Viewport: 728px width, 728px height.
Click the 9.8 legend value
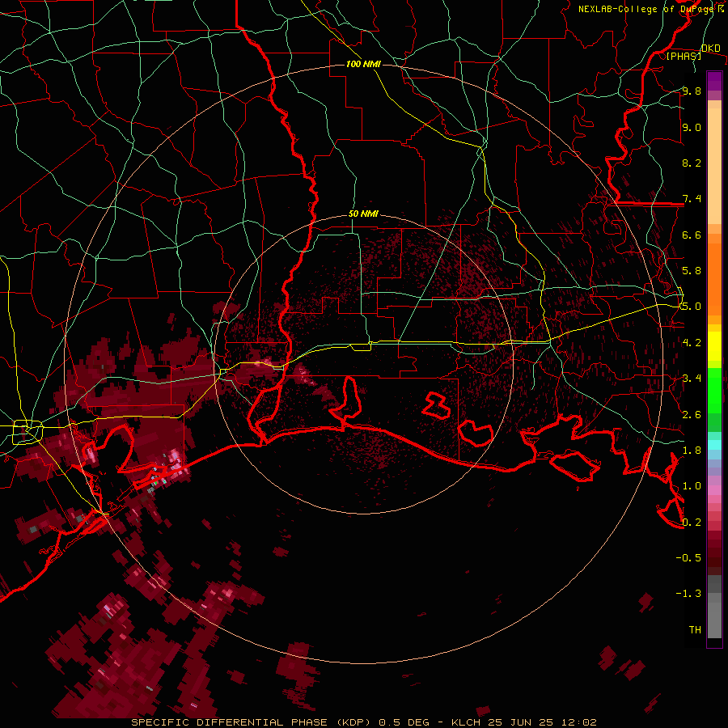click(692, 91)
